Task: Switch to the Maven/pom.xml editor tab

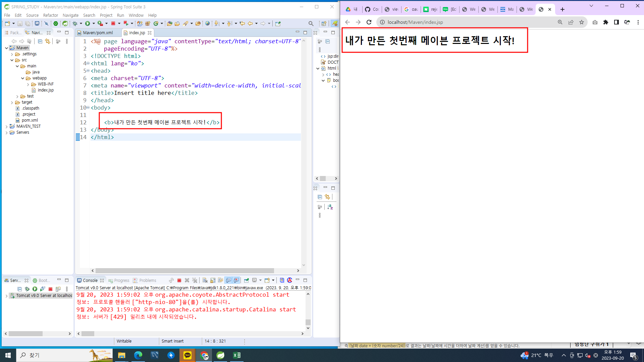Action: pyautogui.click(x=98, y=33)
